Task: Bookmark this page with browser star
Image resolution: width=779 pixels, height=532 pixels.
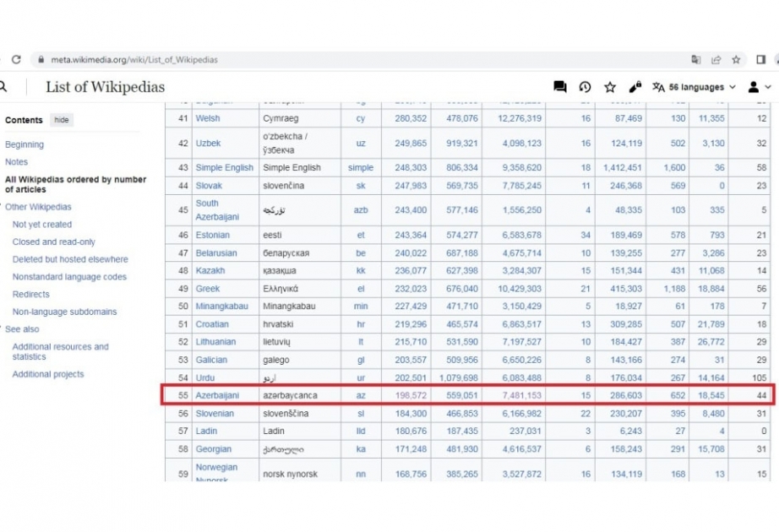Action: tap(736, 60)
